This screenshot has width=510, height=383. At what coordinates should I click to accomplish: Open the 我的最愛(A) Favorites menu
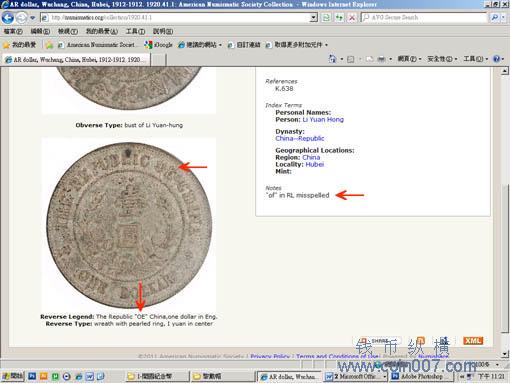102,31
